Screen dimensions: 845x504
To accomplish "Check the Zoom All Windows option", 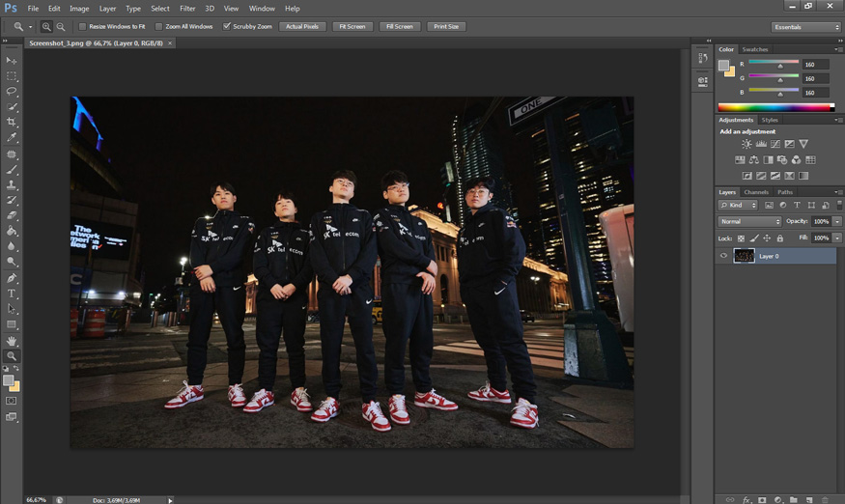I will tap(159, 27).
